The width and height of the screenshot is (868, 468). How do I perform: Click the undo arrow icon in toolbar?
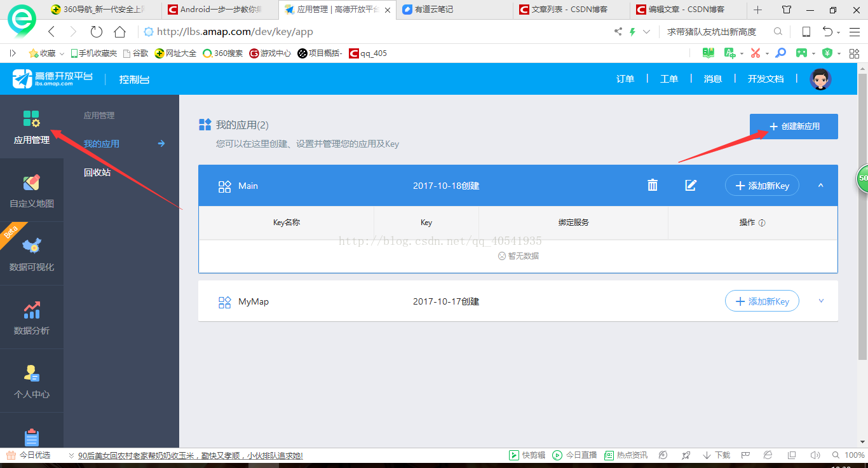827,32
